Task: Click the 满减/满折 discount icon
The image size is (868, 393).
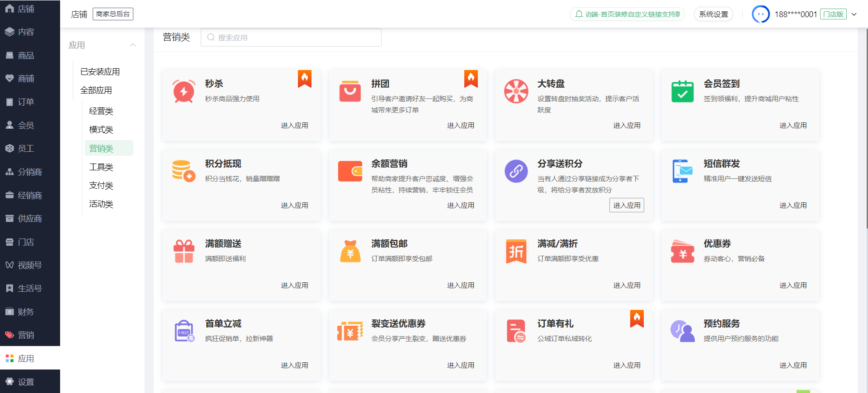Action: pyautogui.click(x=516, y=251)
